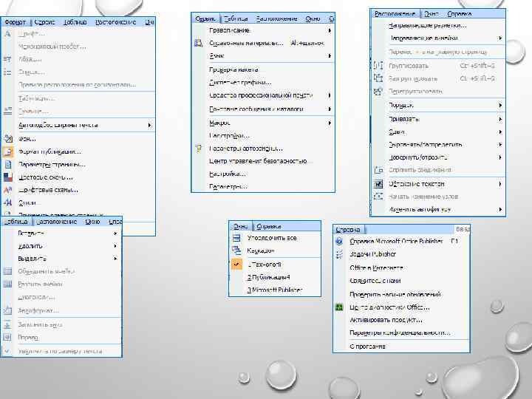
Task: Expand the Правописание submenu arrow
Action: [330, 30]
